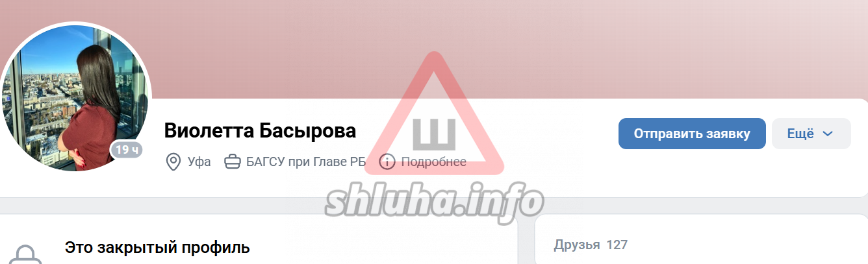Select the city name Уфа
The height and width of the screenshot is (264, 868).
199,162
